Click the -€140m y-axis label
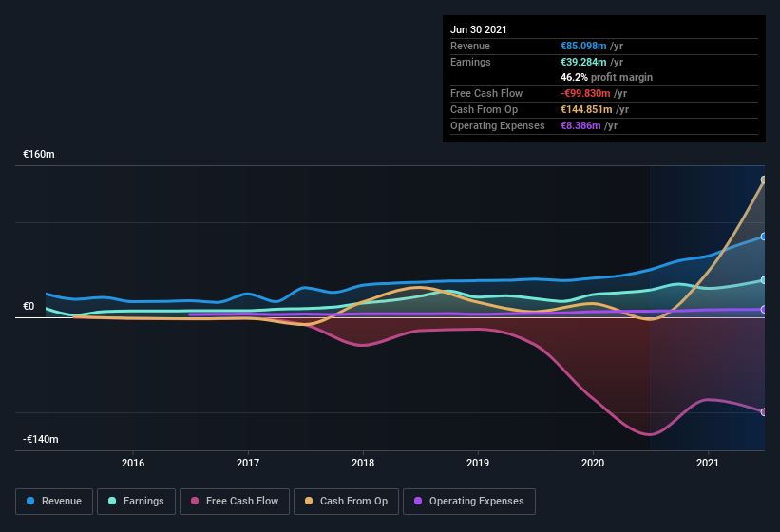Screen dimensions: 780x532 (x=40, y=439)
